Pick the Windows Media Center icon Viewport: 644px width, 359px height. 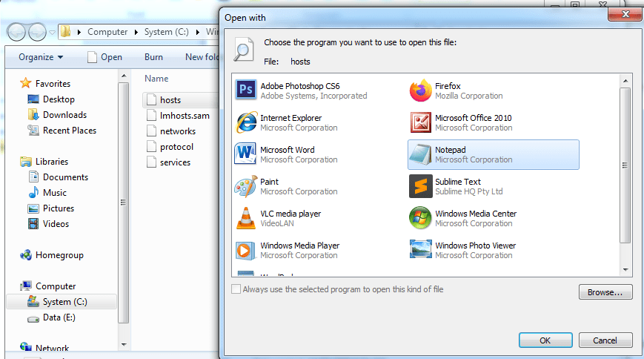420,218
